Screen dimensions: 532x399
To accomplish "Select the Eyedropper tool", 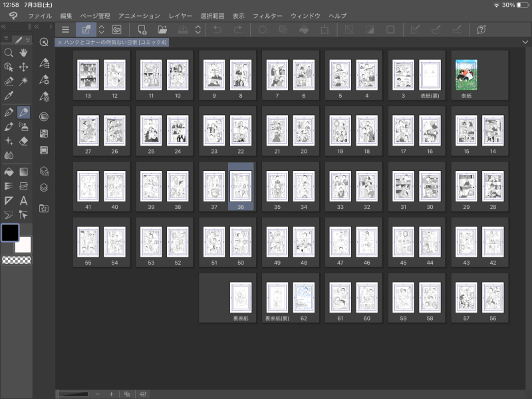I will tap(9, 96).
